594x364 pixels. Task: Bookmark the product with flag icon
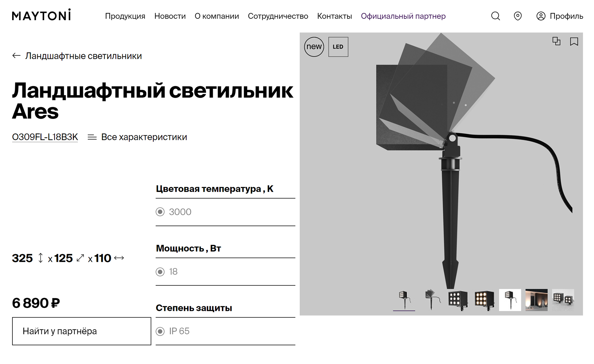(x=574, y=41)
